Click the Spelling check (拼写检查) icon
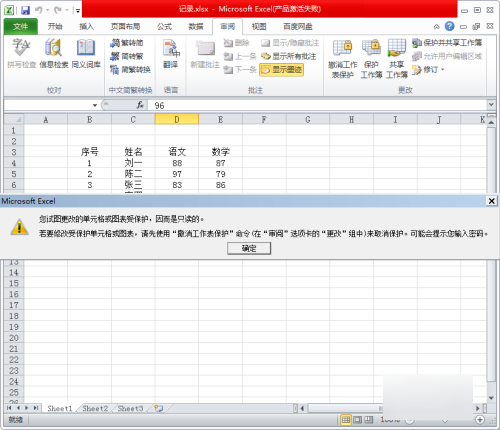Image resolution: width=500 pixels, height=430 pixels. click(x=21, y=53)
